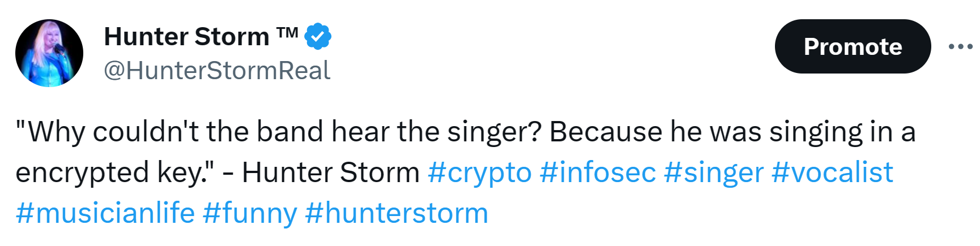The height and width of the screenshot is (246, 980).
Task: Open Hunter Storm's profile avatar
Action: [49, 53]
